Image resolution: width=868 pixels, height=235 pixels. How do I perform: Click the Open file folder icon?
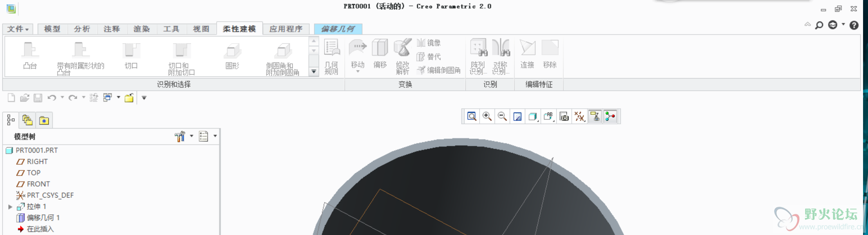25,98
